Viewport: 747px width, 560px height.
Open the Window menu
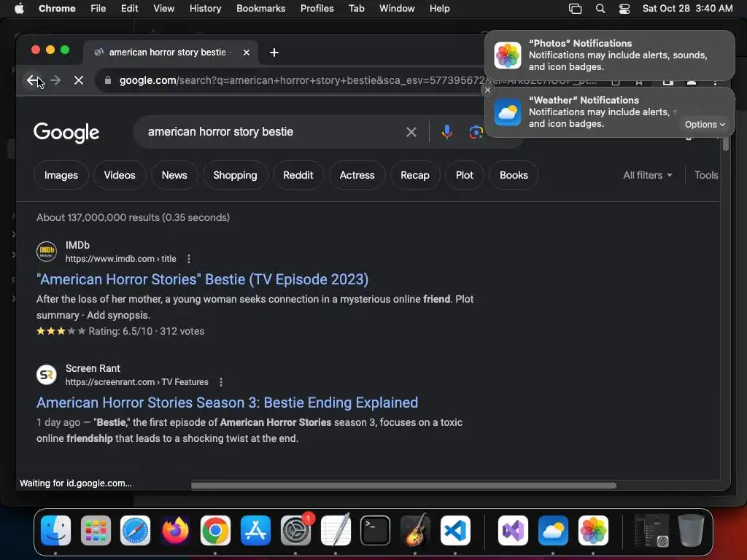coord(397,9)
